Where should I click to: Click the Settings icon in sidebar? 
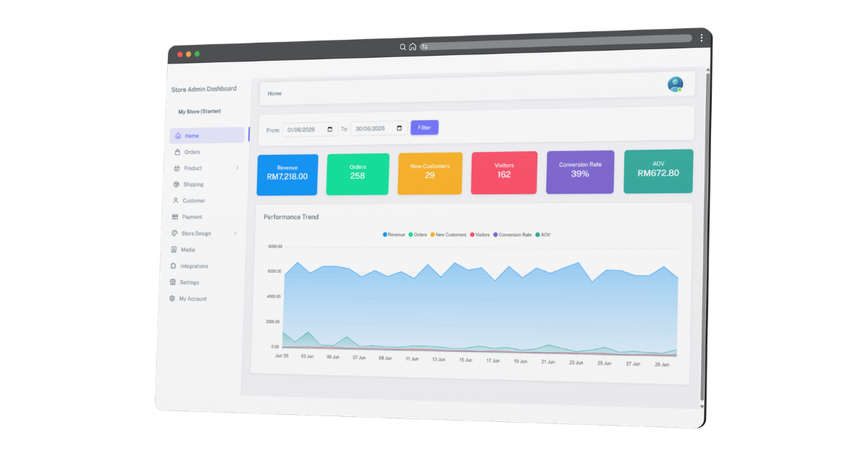click(x=173, y=282)
